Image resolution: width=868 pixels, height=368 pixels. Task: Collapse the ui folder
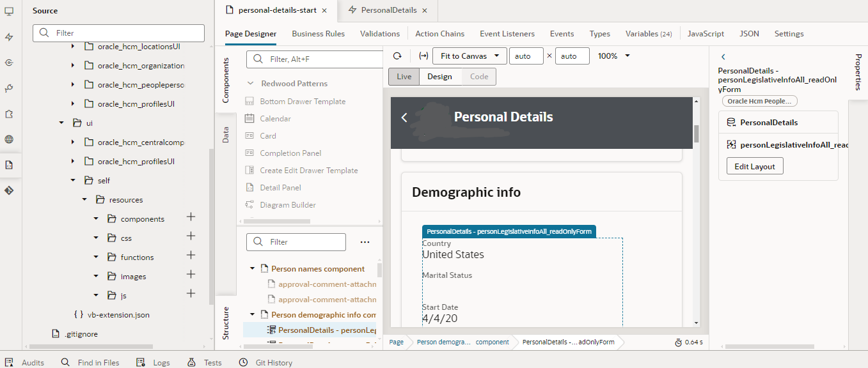tap(61, 123)
